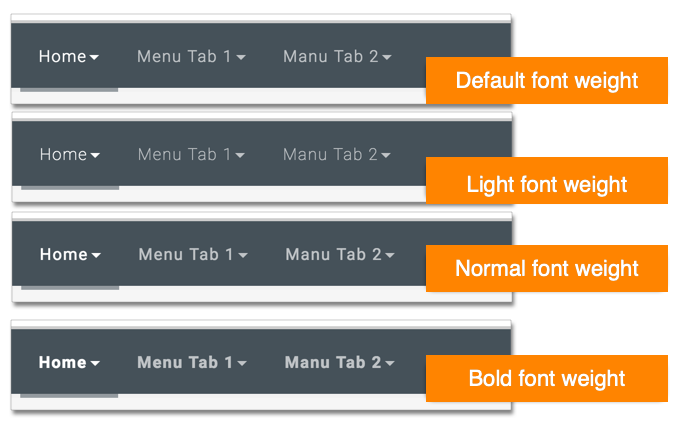This screenshot has height=423, width=685.
Task: Click Home tab in the default-weight menu bar
Action: pyautogui.click(x=63, y=56)
